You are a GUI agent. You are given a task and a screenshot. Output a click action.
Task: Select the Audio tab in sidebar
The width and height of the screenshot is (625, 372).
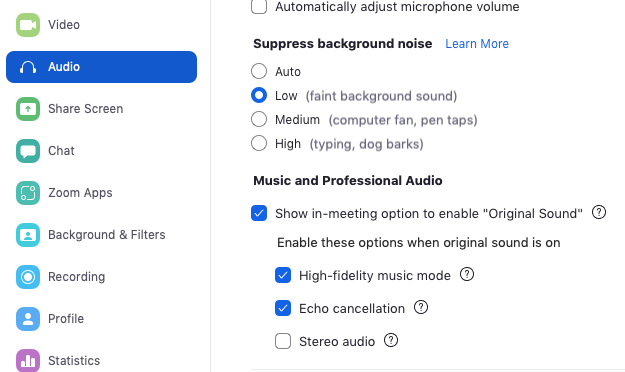click(101, 67)
